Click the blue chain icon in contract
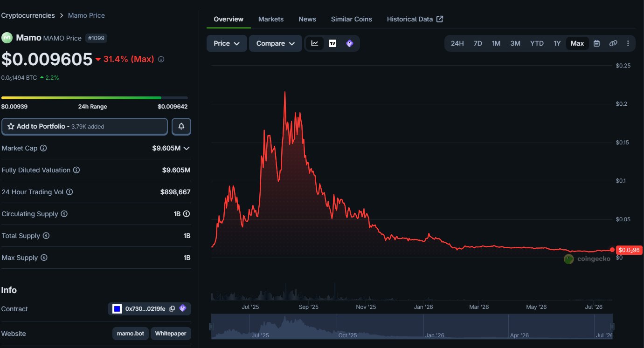This screenshot has width=644, height=348. (117, 309)
